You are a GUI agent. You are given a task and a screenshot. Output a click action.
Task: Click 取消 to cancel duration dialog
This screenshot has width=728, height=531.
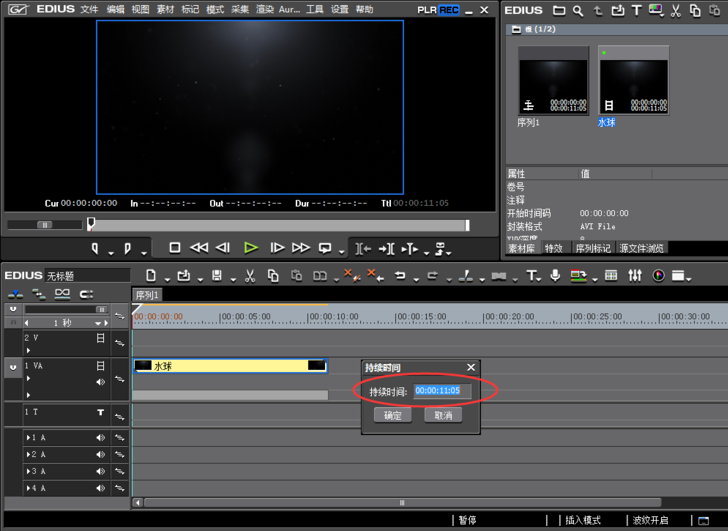pyautogui.click(x=443, y=415)
